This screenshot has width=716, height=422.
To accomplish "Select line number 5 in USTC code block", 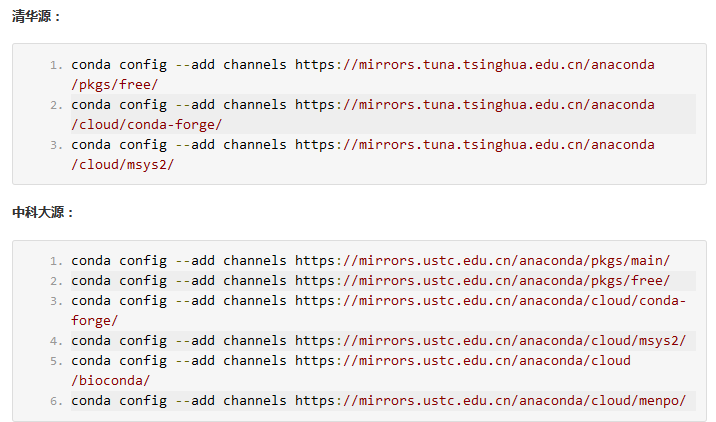I will [56, 361].
